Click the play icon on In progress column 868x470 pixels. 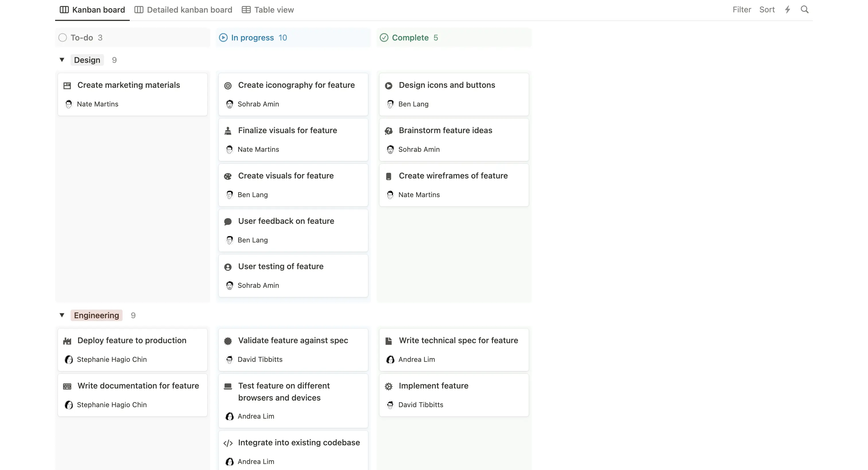(223, 37)
